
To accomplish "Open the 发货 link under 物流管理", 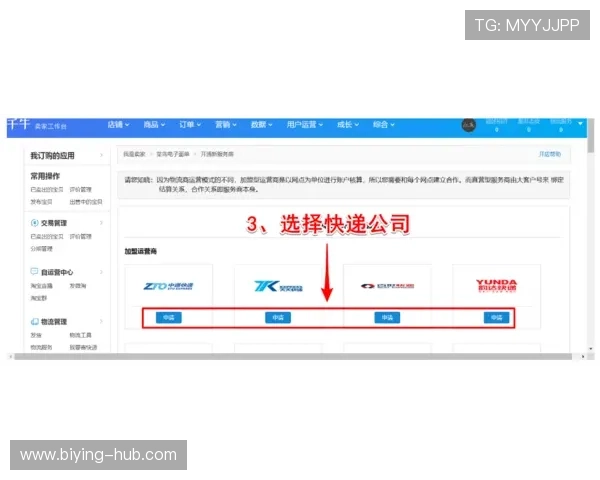I will [36, 335].
